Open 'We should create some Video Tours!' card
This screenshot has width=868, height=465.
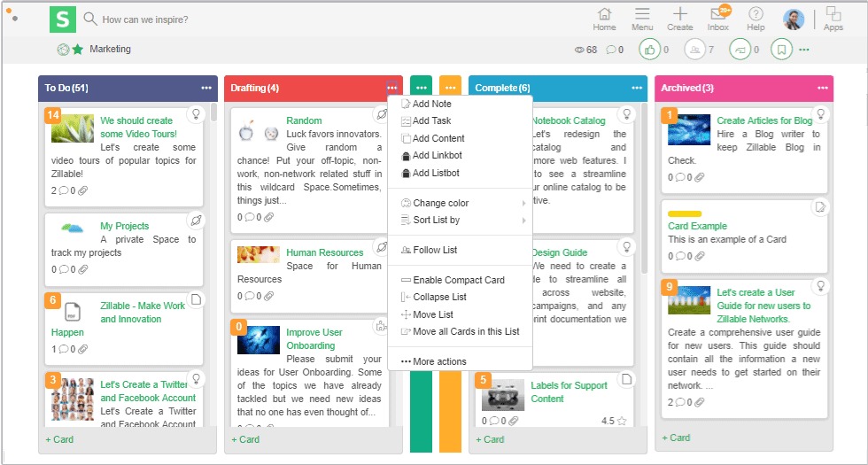coord(138,128)
